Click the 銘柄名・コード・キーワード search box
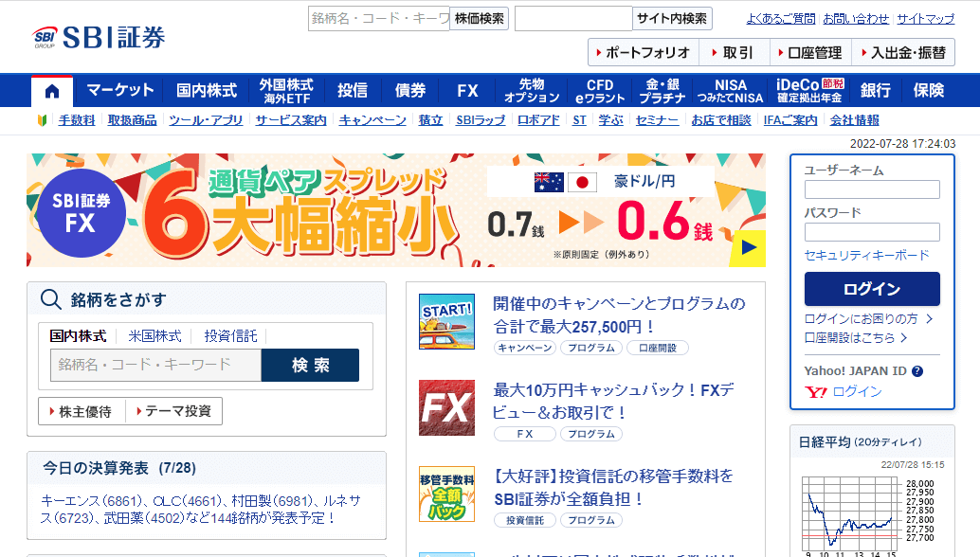The image size is (980, 557). pyautogui.click(x=155, y=365)
